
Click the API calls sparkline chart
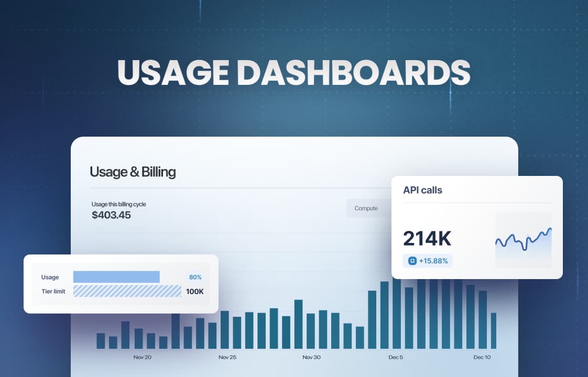pyautogui.click(x=524, y=240)
